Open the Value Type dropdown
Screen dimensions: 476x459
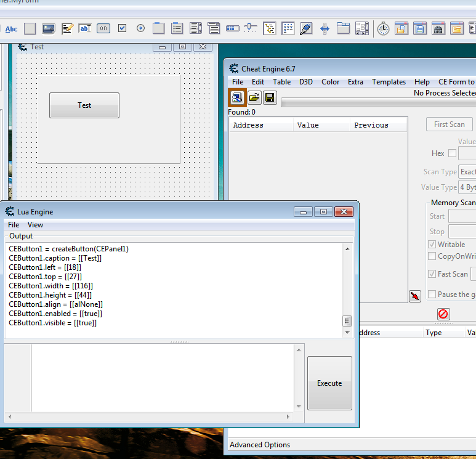(467, 187)
